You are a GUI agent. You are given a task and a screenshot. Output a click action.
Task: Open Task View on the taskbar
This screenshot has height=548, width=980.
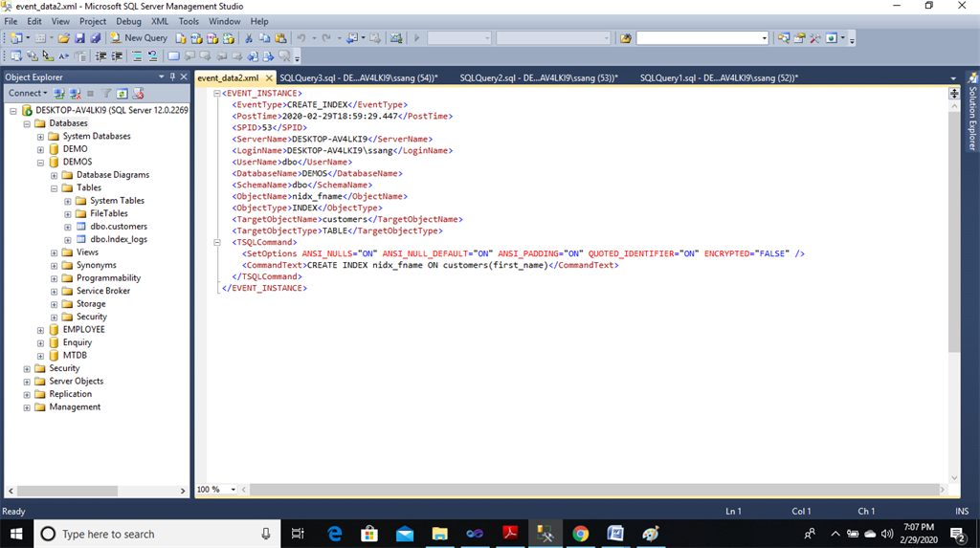point(299,534)
